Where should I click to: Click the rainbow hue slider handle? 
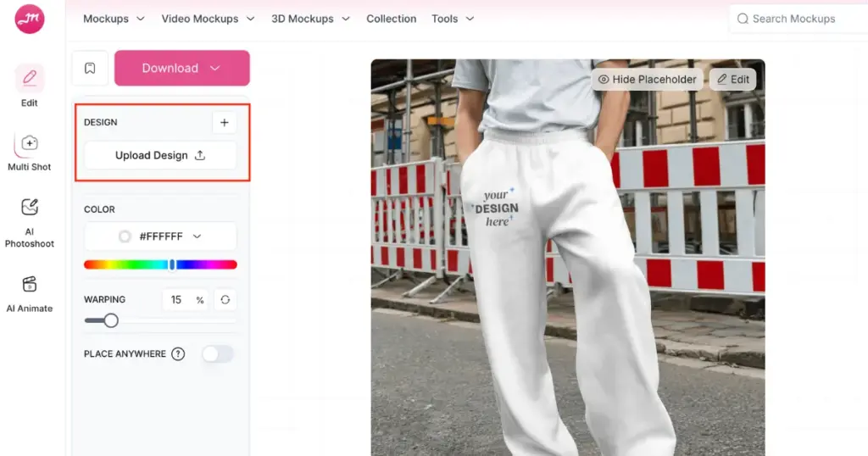click(172, 264)
